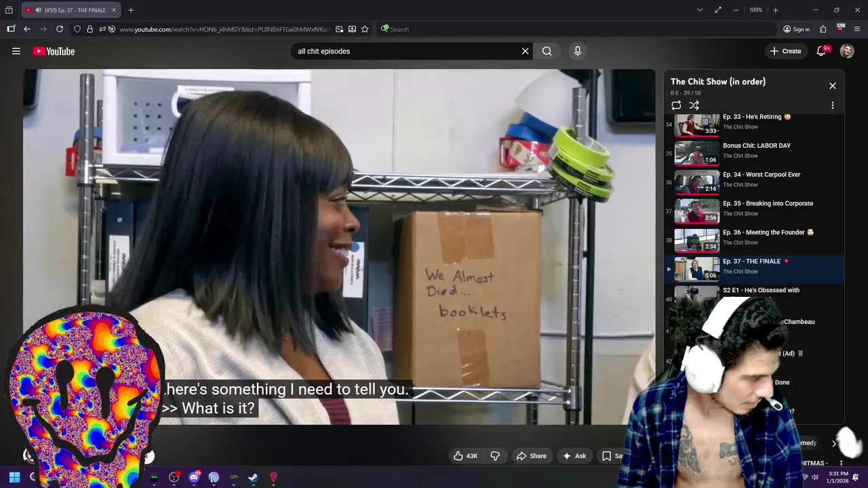This screenshot has width=868, height=488.
Task: Share this video
Action: [531, 456]
